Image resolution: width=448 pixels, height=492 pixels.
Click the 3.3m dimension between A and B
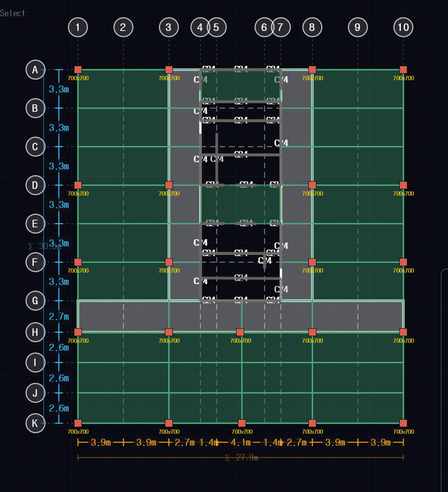(59, 89)
